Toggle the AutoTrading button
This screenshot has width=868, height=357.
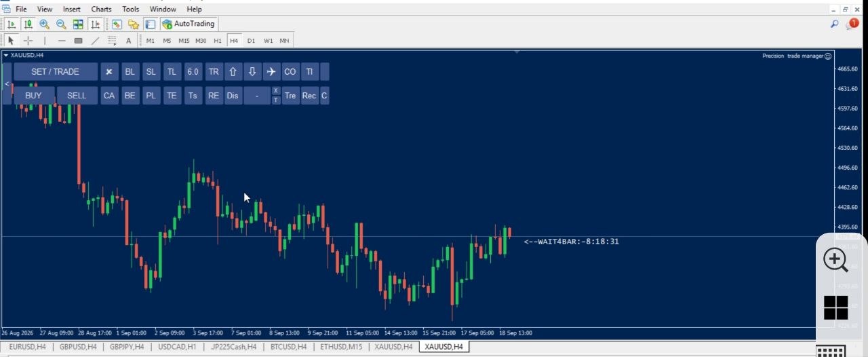coord(189,24)
